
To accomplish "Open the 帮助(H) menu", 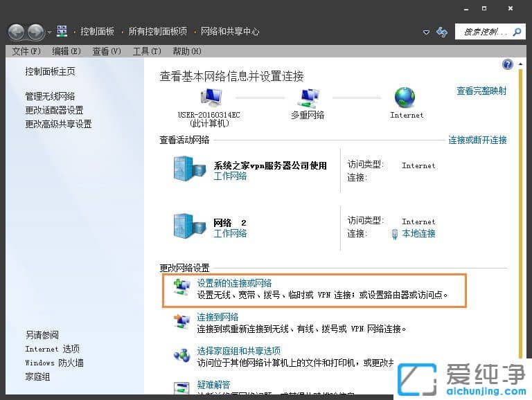I will 186,51.
